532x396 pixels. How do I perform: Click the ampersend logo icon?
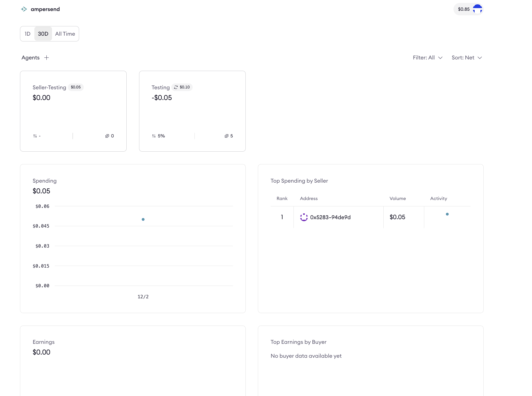[x=24, y=9]
